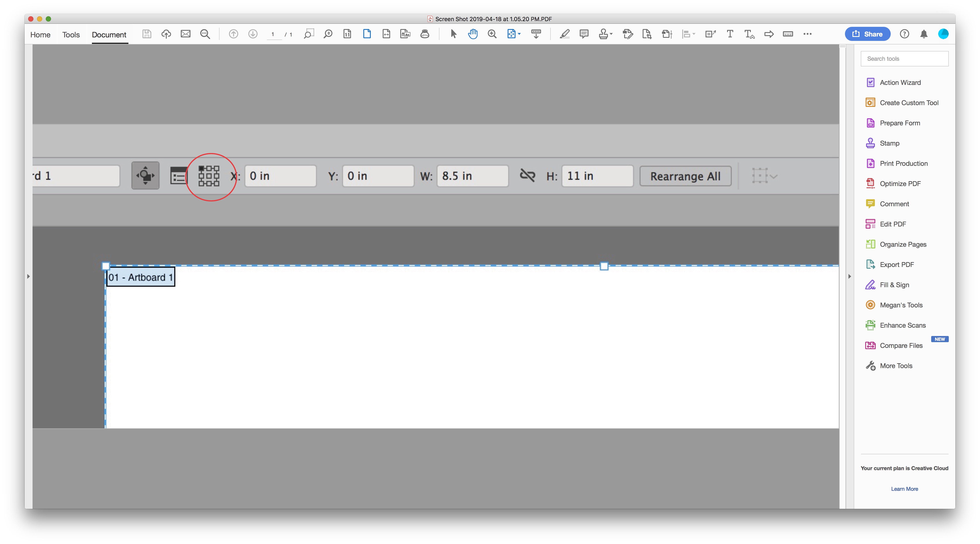980x544 pixels.
Task: Click the email envelope icon
Action: click(185, 34)
